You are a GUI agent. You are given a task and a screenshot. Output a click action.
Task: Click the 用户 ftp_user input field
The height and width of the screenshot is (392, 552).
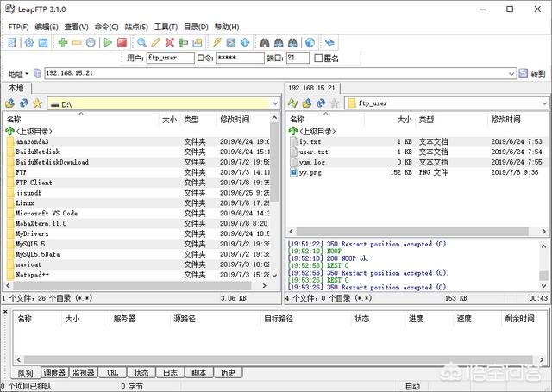[x=171, y=58]
